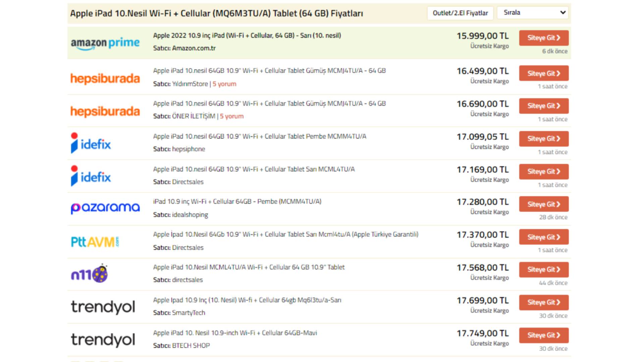Click the amazon prime store logo
The width and height of the screenshot is (644, 362).
pyautogui.click(x=105, y=43)
